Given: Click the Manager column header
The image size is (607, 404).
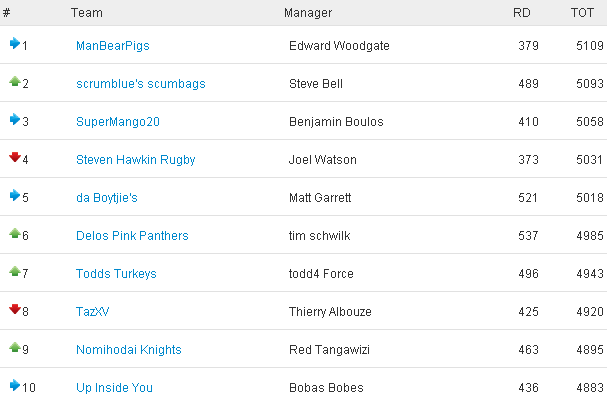Looking at the screenshot, I should (308, 13).
